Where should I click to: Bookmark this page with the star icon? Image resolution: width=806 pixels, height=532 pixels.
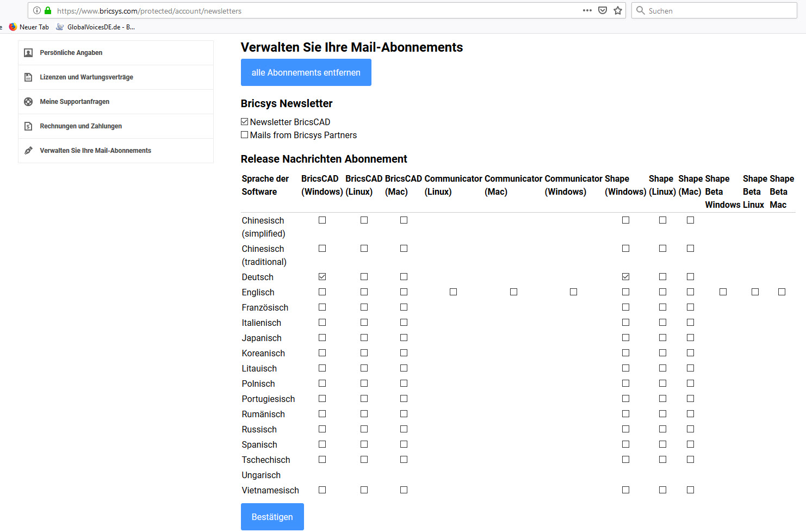pos(618,10)
